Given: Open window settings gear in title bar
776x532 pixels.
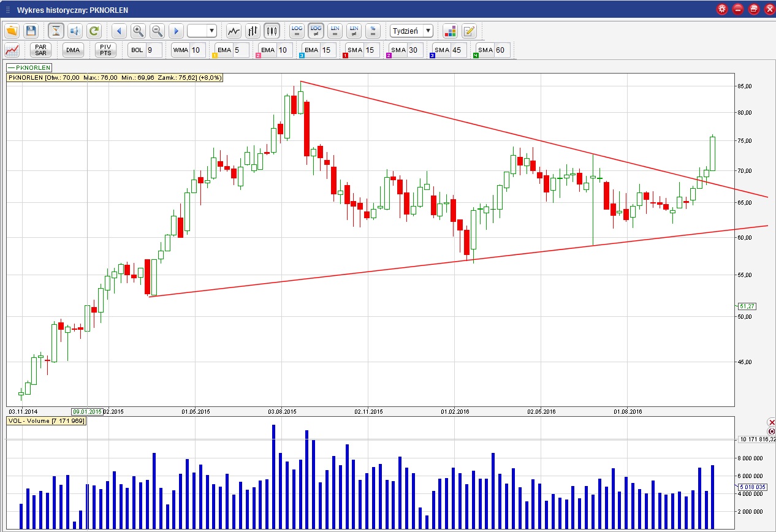Looking at the screenshot, I should pyautogui.click(x=722, y=9).
